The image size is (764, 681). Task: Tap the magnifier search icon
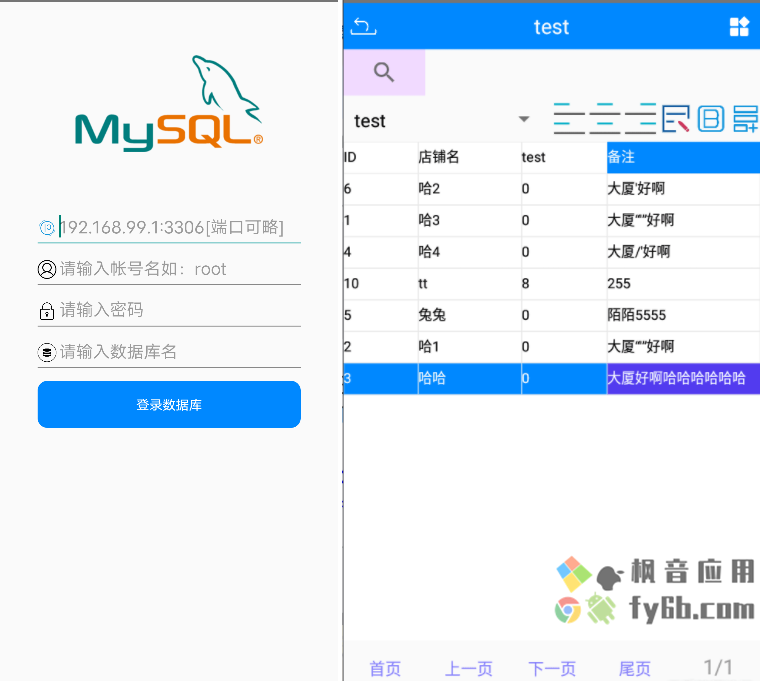click(384, 72)
